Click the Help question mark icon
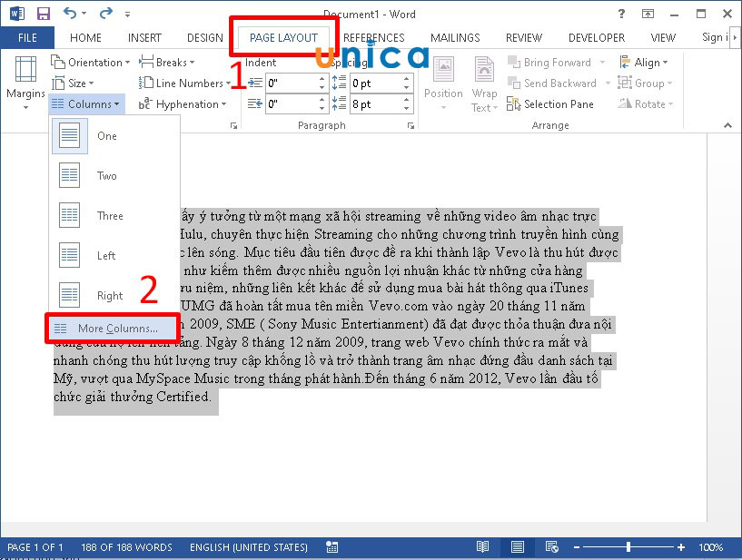The image size is (742, 560). pos(621,14)
